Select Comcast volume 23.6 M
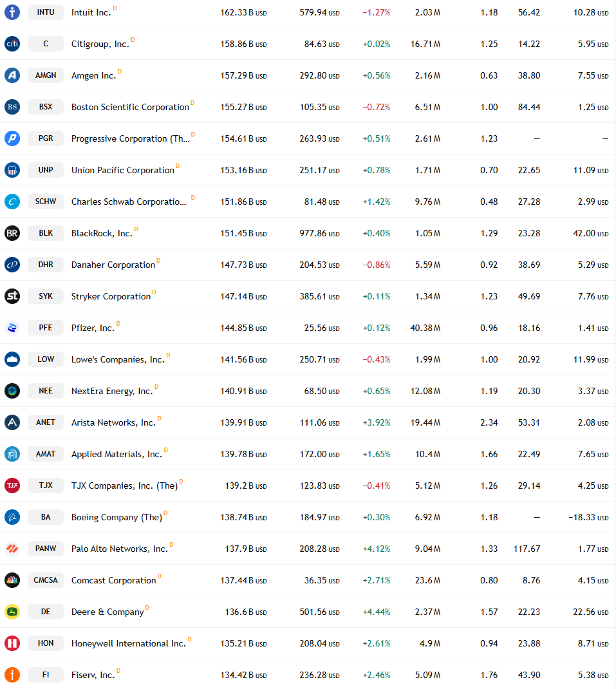616x689 pixels. (x=427, y=580)
